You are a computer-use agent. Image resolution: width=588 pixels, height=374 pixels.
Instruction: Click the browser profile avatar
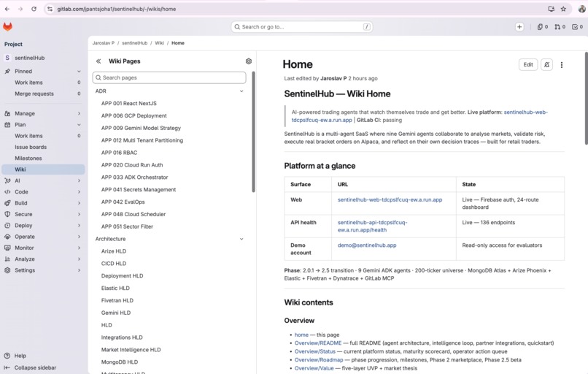(581, 9)
